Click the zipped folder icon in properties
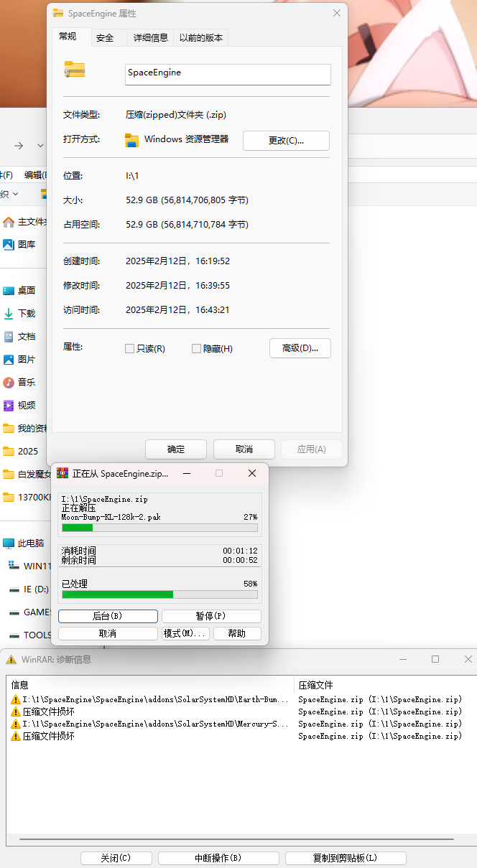 (x=74, y=70)
